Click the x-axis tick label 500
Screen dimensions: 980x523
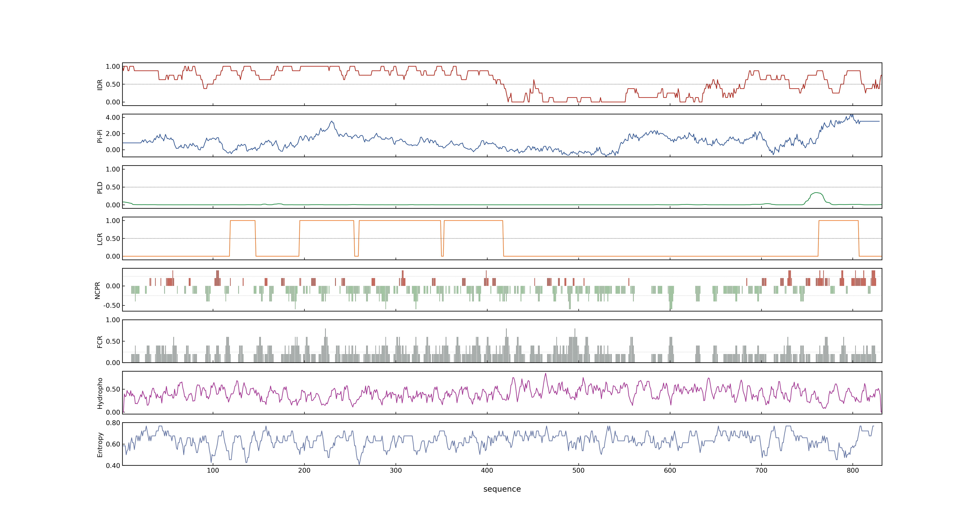tap(578, 470)
